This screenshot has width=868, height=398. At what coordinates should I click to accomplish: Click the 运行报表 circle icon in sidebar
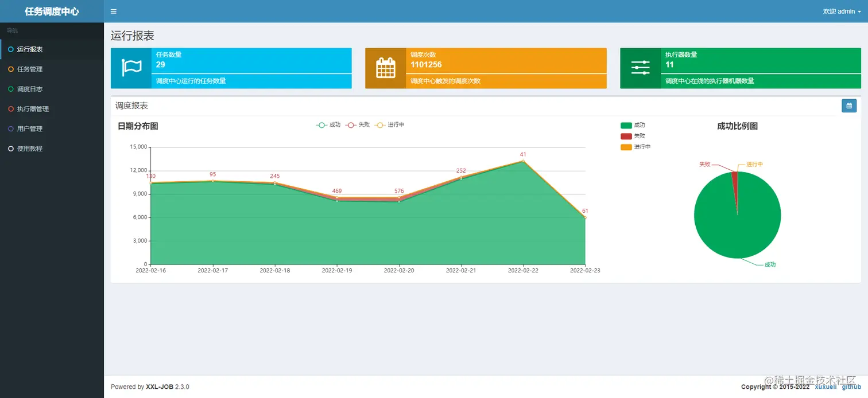[x=11, y=49]
